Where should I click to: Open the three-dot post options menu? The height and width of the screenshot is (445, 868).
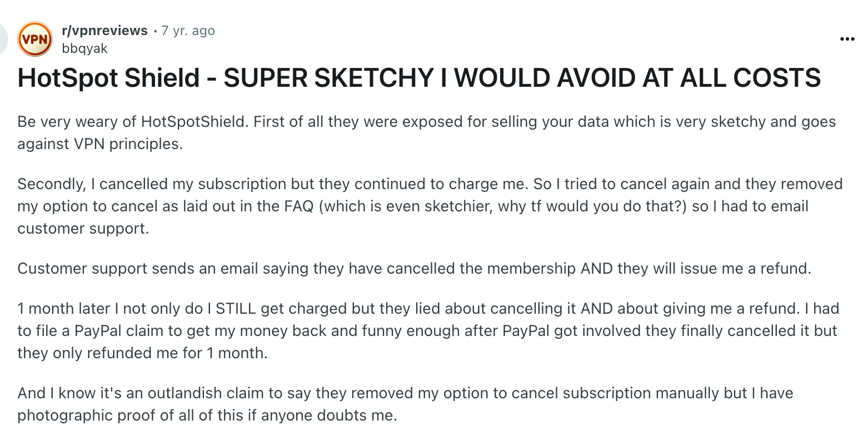(847, 39)
